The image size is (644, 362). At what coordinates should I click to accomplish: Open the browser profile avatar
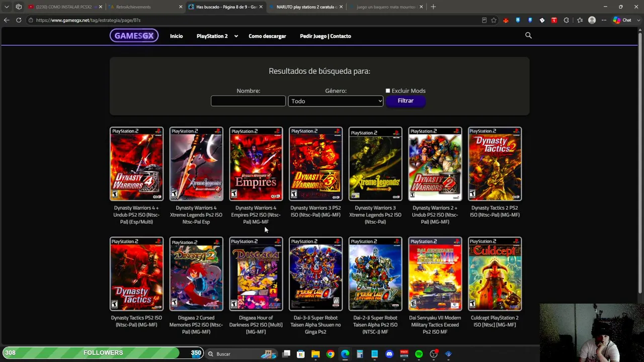pyautogui.click(x=592, y=20)
